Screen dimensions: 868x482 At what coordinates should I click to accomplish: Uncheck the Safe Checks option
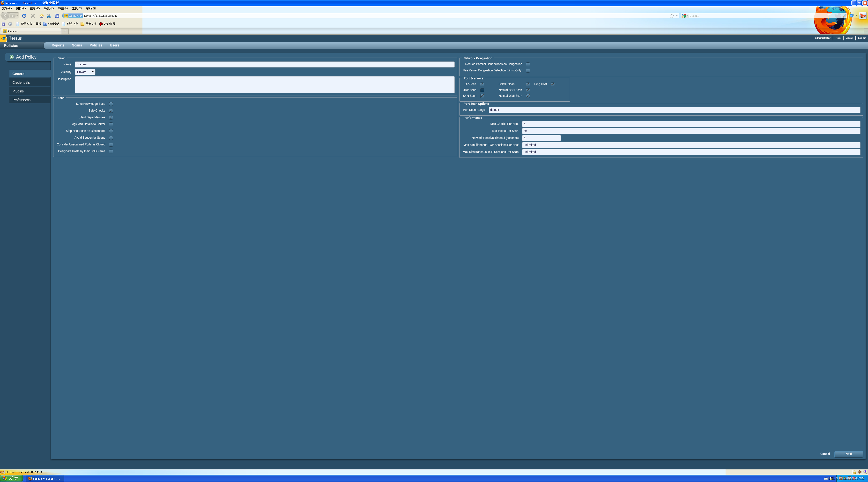[x=111, y=111]
